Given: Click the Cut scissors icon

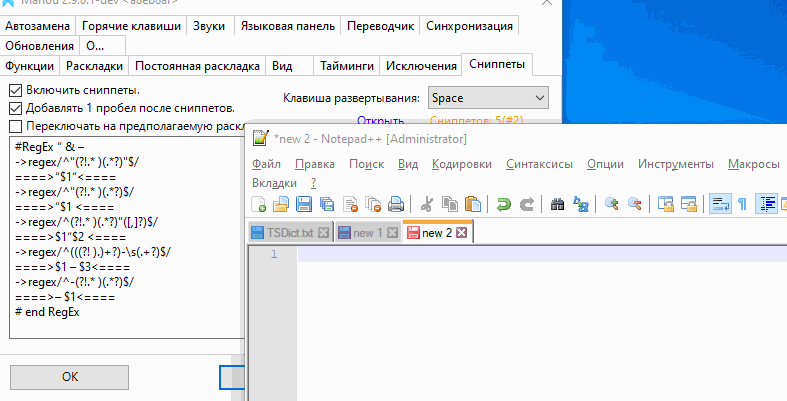Looking at the screenshot, I should [427, 204].
